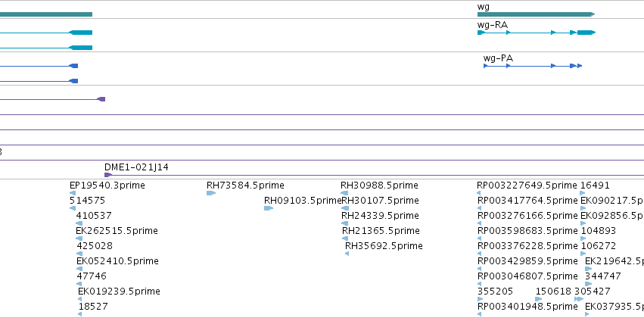Click the RH35692.5prime arrow marker
644x318 pixels.
347,254
